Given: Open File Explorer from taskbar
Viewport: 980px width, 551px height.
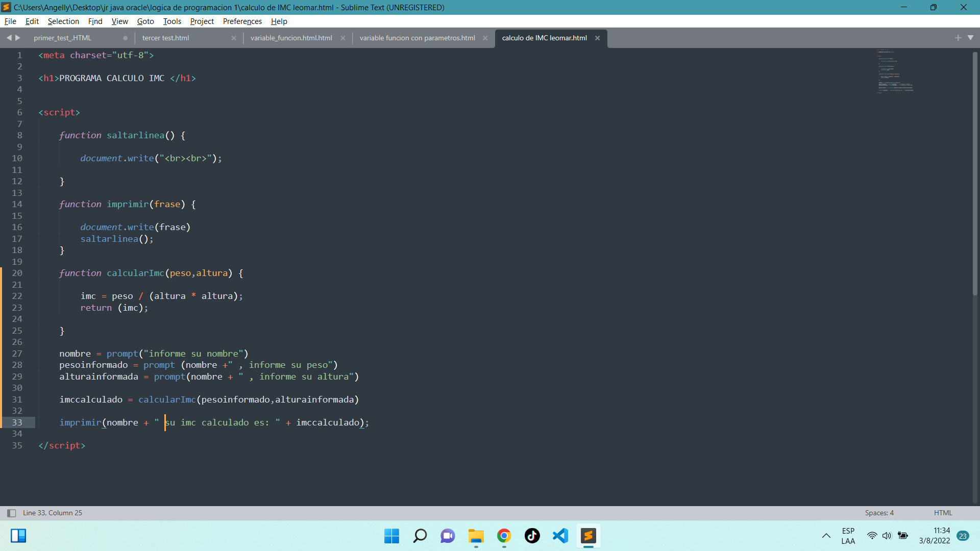Looking at the screenshot, I should pyautogui.click(x=476, y=536).
